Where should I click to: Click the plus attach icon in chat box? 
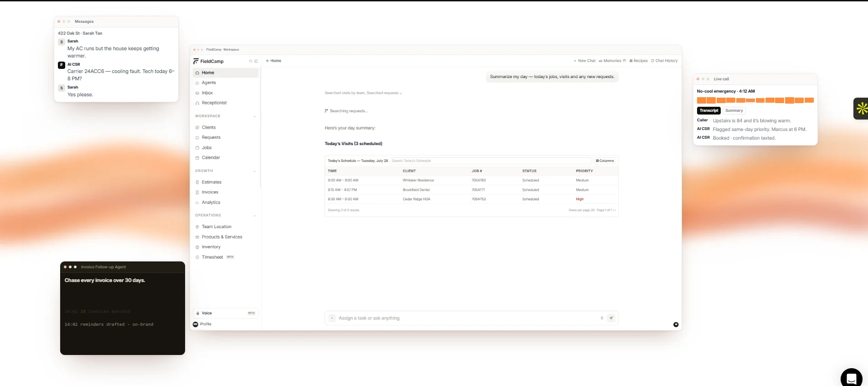point(332,318)
